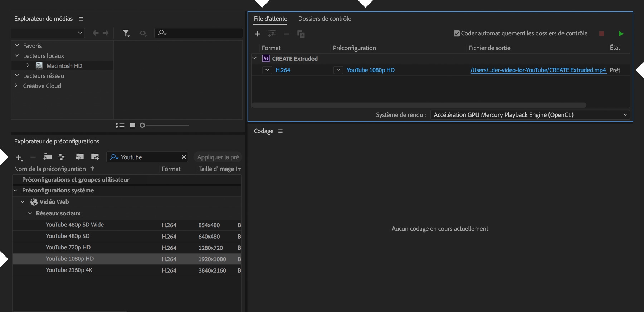Delete preset with the minus icon
The image size is (644, 312).
coord(33,157)
